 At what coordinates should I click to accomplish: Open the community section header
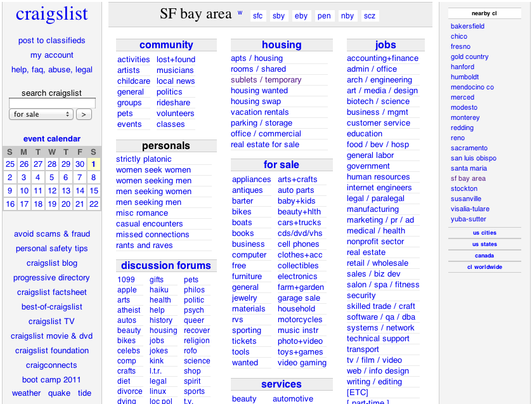166,45
